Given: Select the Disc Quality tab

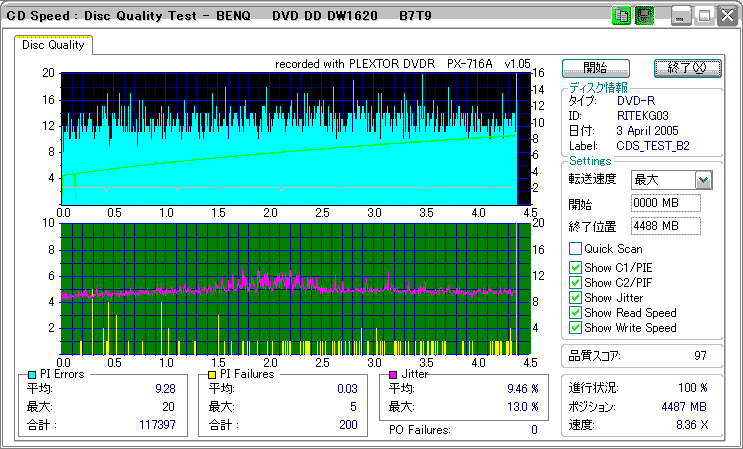Looking at the screenshot, I should [x=53, y=45].
